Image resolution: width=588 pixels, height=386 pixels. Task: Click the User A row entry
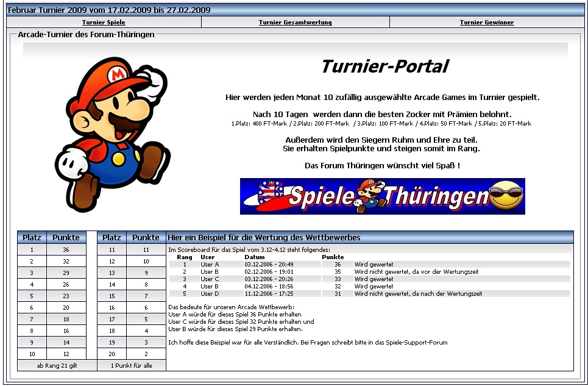pos(210,265)
